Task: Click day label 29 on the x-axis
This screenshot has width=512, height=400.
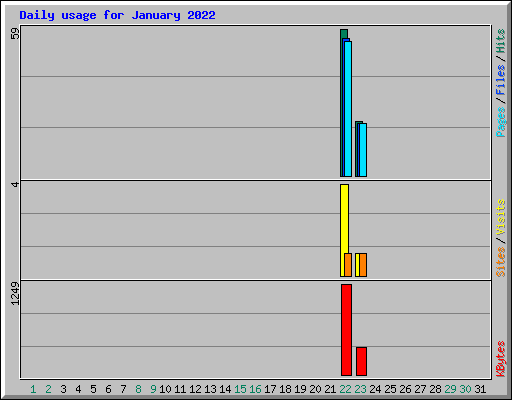Action: 450,389
